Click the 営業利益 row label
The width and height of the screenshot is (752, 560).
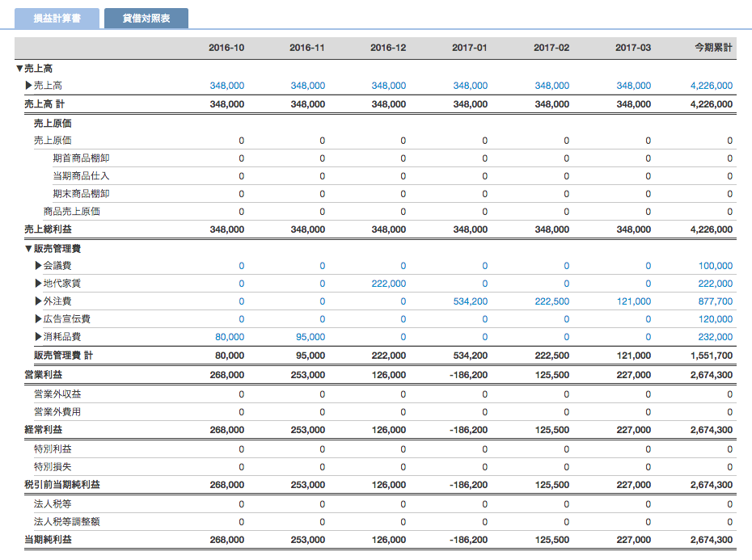[43, 375]
